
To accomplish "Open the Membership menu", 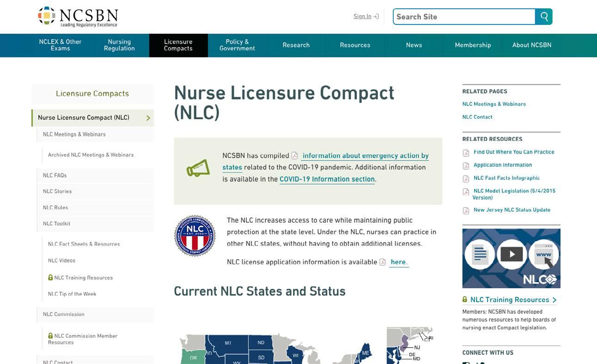I will [473, 45].
